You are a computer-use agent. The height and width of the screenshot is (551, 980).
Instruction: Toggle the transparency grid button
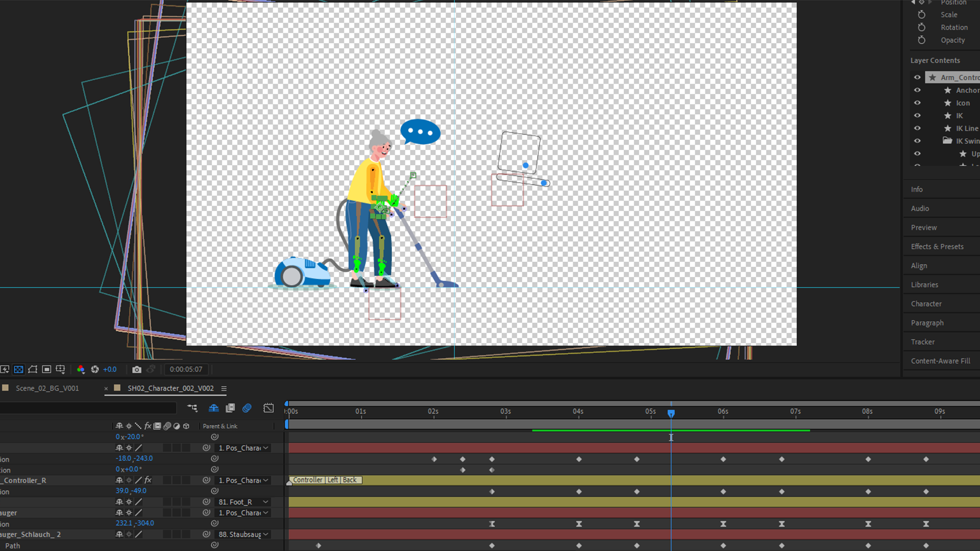(x=18, y=369)
